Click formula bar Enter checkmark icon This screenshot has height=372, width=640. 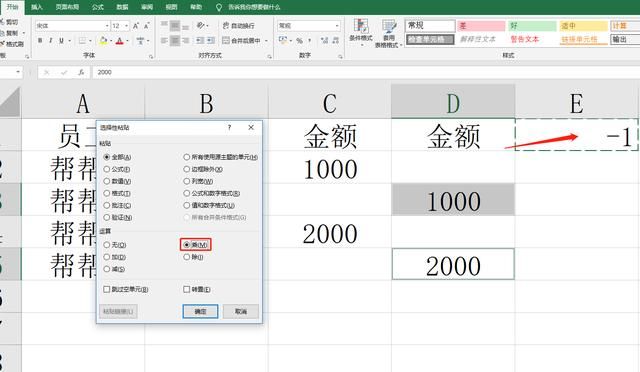(64, 72)
